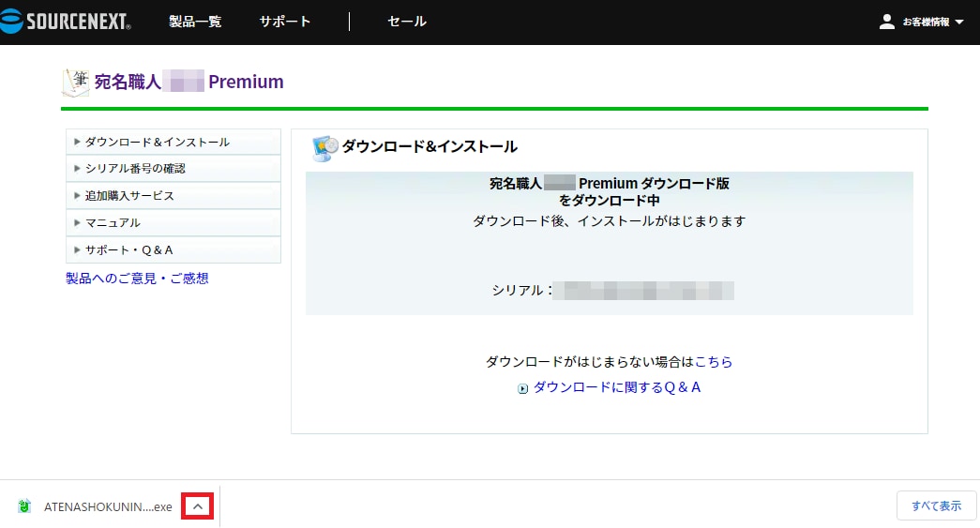This screenshot has width=980, height=528.
Task: Open the サポート menu
Action: pos(285,22)
